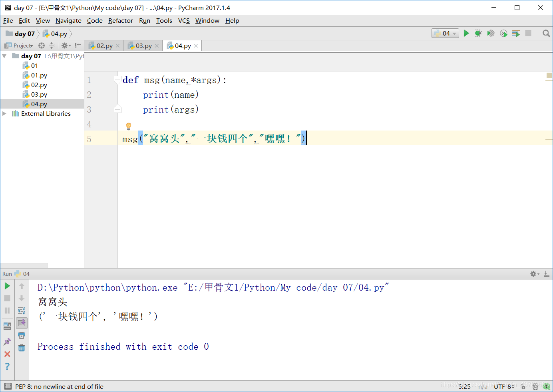Viewport: 553px width, 392px height.
Task: Toggle tool window buttons bottom-left icon
Action: (x=8, y=386)
